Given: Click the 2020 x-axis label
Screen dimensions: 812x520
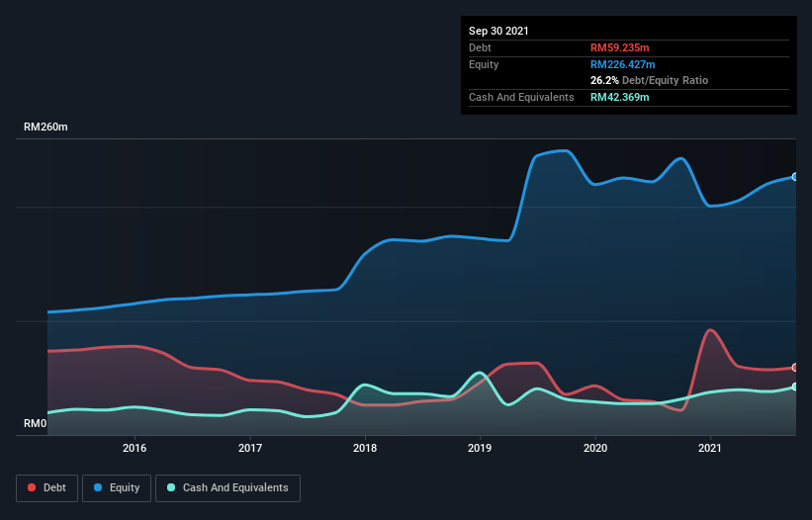Looking at the screenshot, I should coord(595,448).
